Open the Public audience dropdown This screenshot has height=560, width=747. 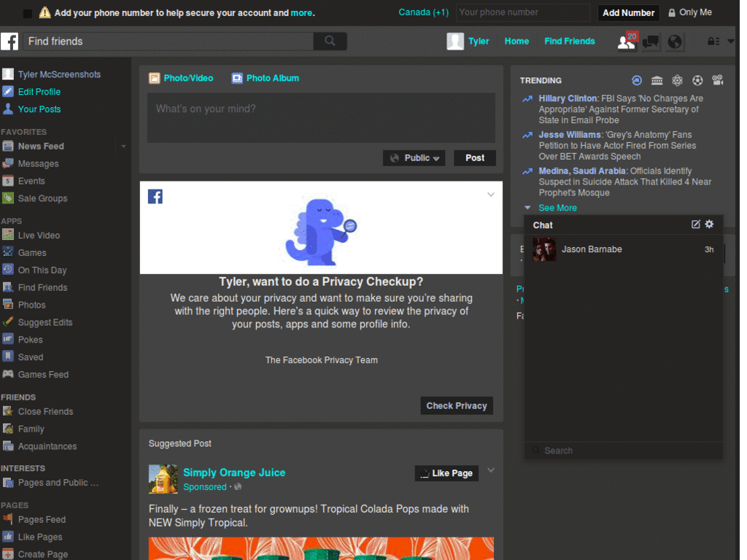[414, 158]
